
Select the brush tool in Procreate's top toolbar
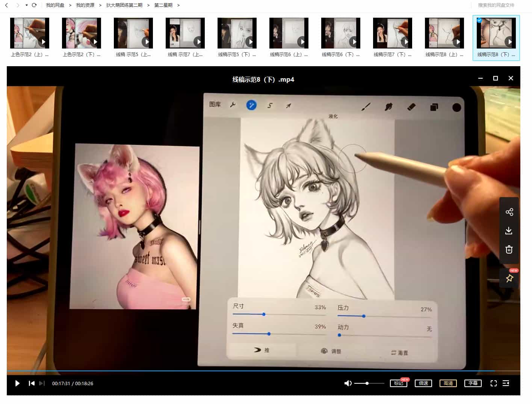366,106
